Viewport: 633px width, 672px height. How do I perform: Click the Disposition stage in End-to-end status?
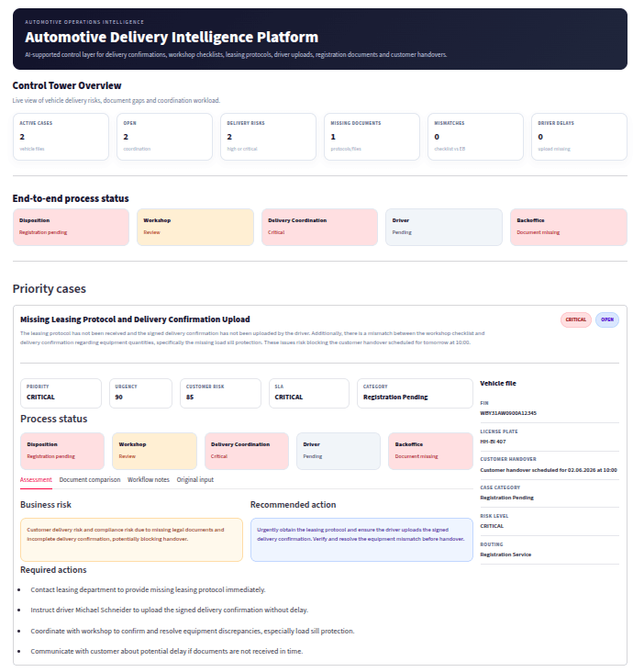point(71,227)
